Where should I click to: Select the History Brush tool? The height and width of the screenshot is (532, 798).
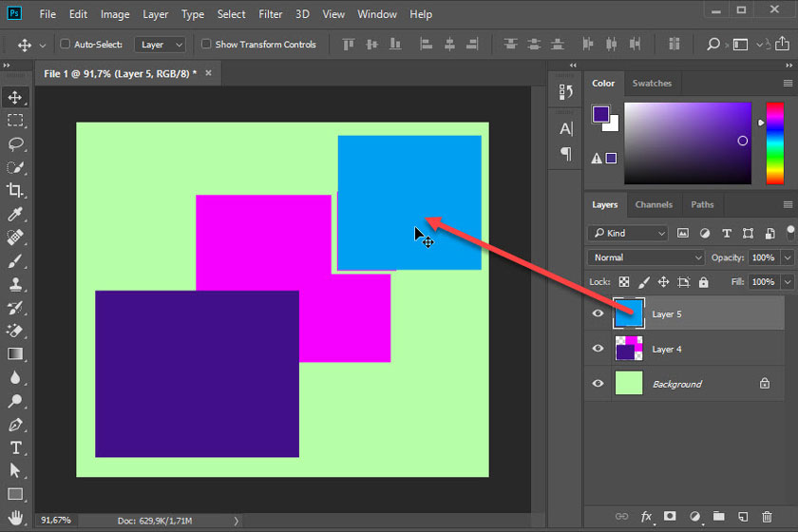pyautogui.click(x=15, y=308)
